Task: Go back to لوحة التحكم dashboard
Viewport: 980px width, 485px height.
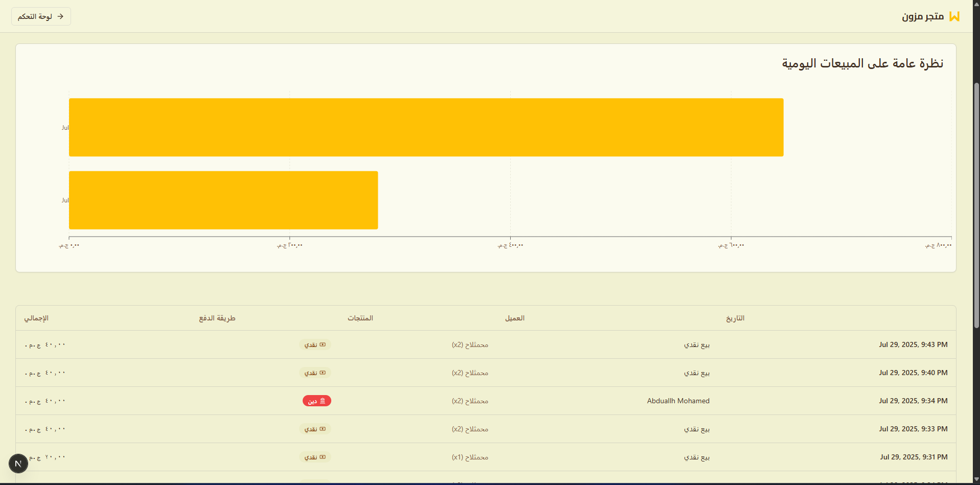Action: [41, 16]
